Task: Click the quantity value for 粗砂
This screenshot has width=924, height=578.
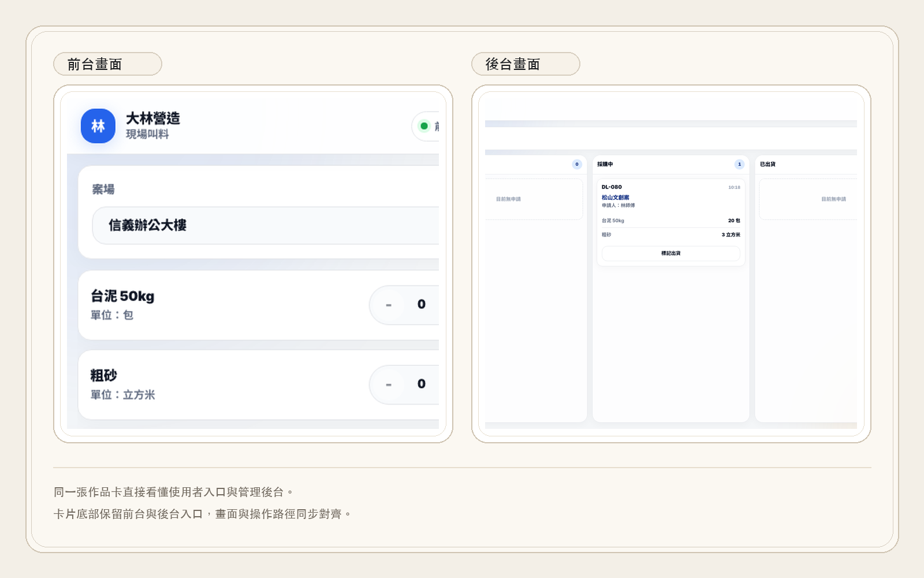Action: (x=422, y=384)
